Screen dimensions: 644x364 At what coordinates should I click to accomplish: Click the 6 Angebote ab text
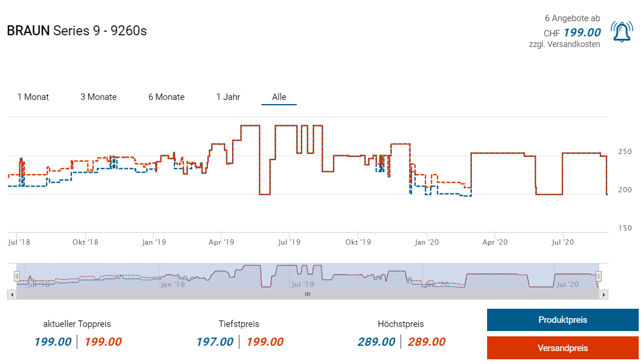tap(572, 18)
